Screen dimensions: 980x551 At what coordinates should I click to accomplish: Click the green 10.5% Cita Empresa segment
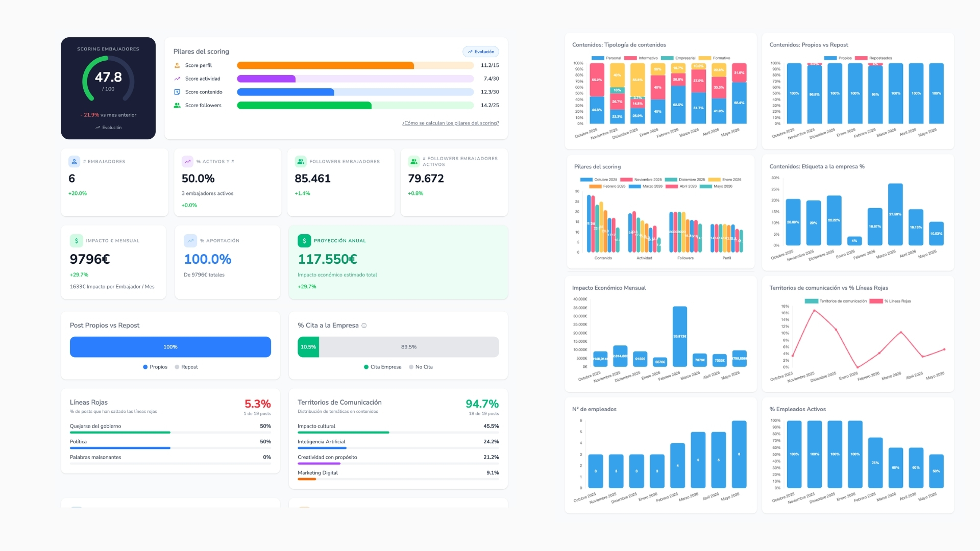tap(308, 347)
